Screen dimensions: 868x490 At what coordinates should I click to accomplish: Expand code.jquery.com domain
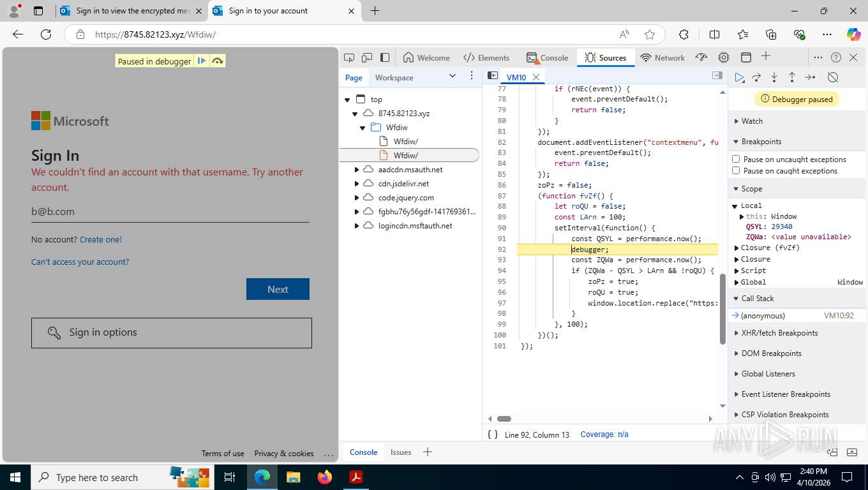356,198
